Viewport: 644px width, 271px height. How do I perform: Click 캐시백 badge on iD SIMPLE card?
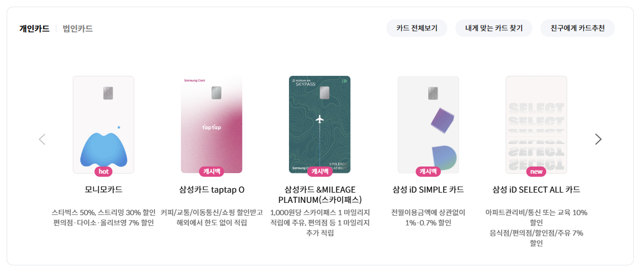pos(428,172)
